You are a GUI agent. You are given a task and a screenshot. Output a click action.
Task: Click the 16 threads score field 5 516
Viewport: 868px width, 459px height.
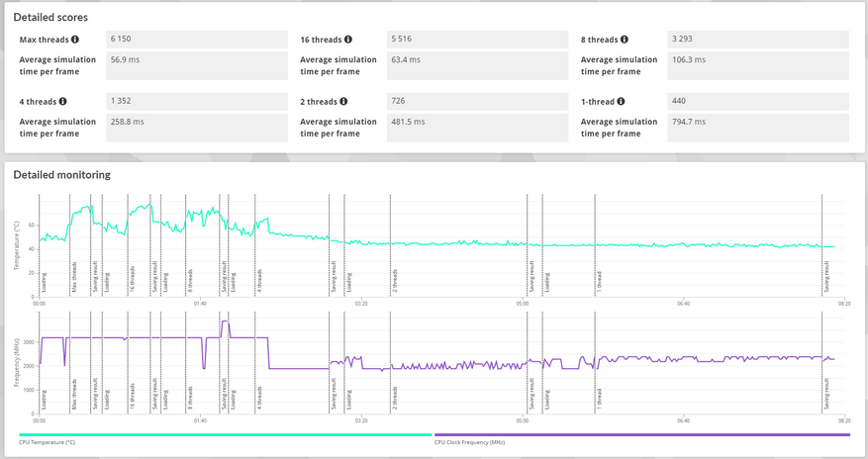[478, 40]
